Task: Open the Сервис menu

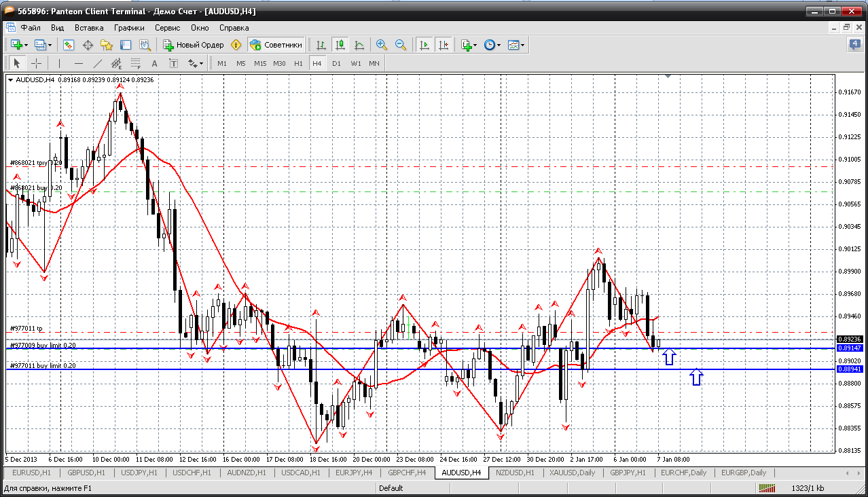Action: coord(167,28)
